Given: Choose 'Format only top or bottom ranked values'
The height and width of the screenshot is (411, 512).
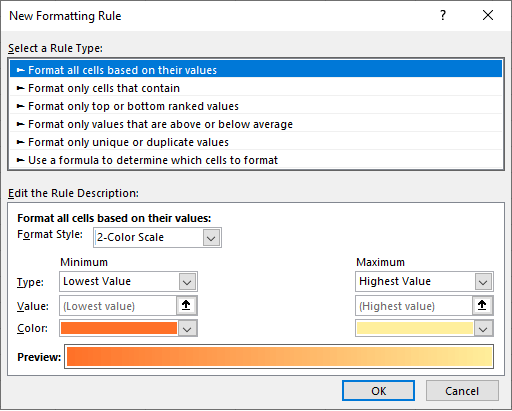Looking at the screenshot, I should click(256, 106).
